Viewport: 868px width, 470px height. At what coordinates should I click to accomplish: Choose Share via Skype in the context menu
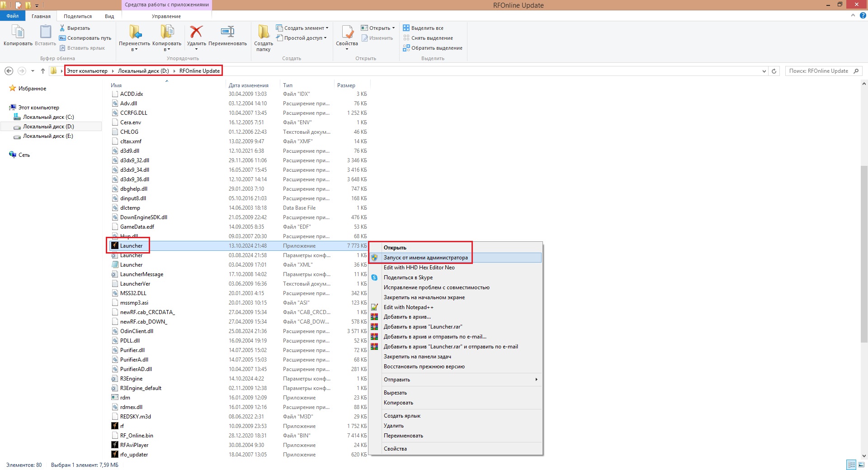pos(408,277)
